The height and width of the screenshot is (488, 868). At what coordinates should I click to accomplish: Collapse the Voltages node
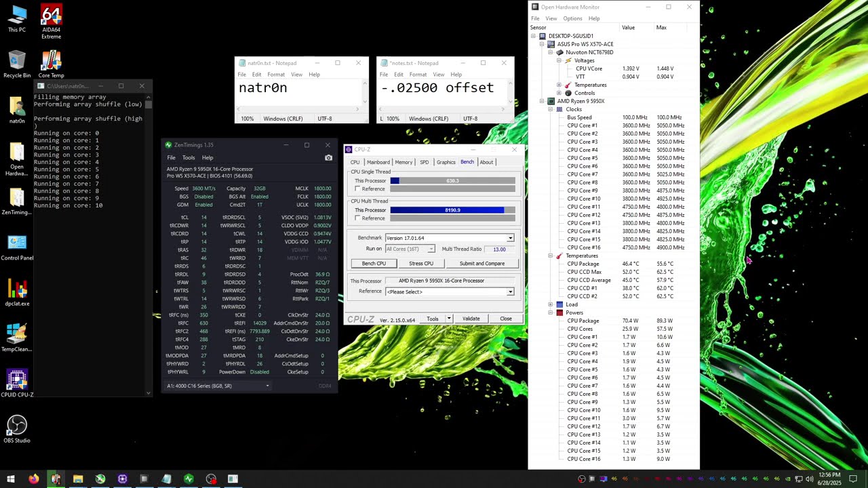tap(559, 60)
